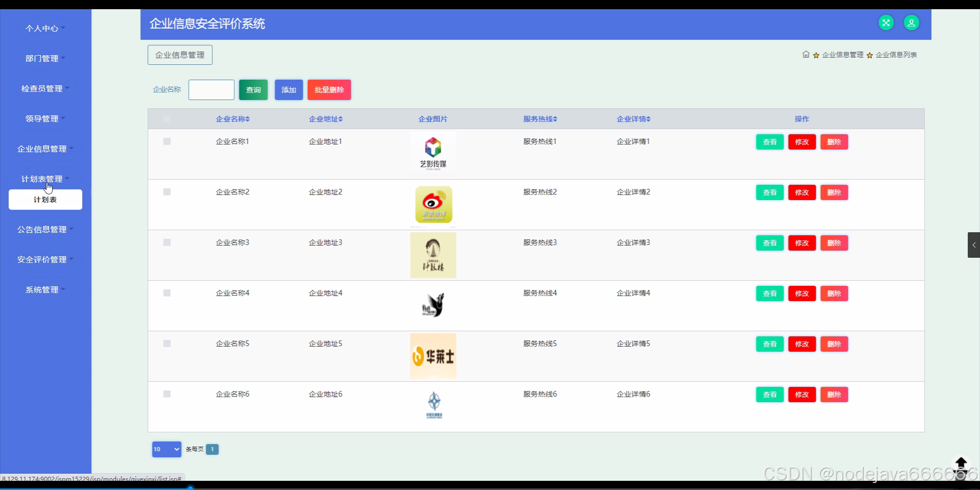Open the 华莱士 logo image in row 5
The image size is (980, 490).
click(433, 356)
